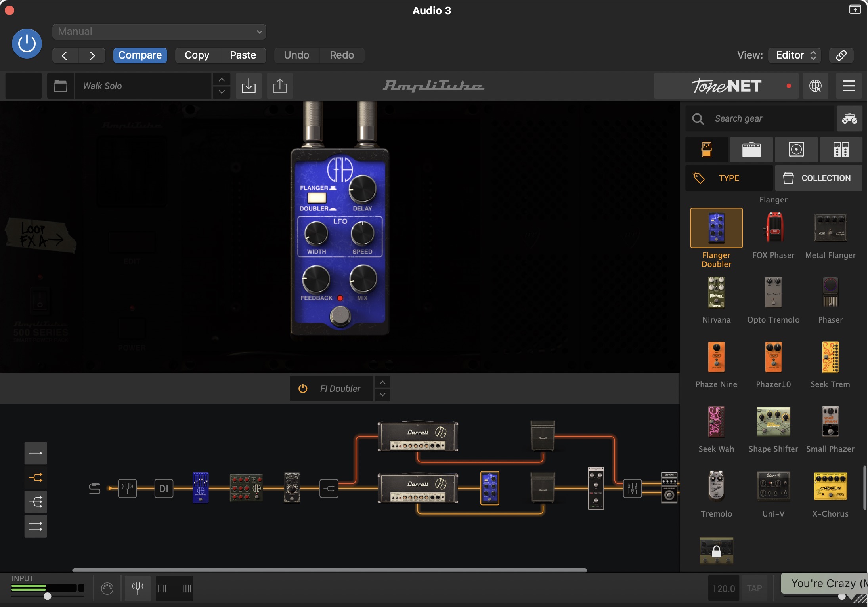Toggle the Flanger/Doubler mode switch on pedal
Screen dimensions: 868x607
[317, 198]
